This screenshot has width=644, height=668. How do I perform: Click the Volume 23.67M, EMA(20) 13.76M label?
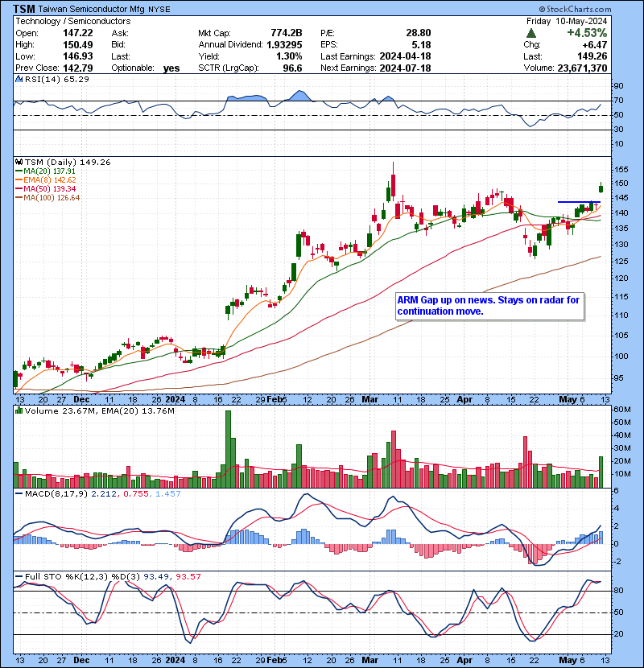point(99,411)
